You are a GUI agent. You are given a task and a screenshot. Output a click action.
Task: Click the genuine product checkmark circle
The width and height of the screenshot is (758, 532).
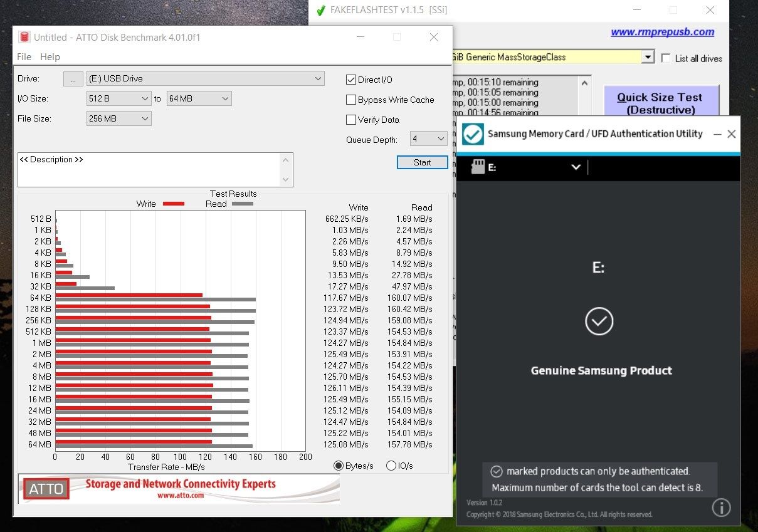[599, 321]
